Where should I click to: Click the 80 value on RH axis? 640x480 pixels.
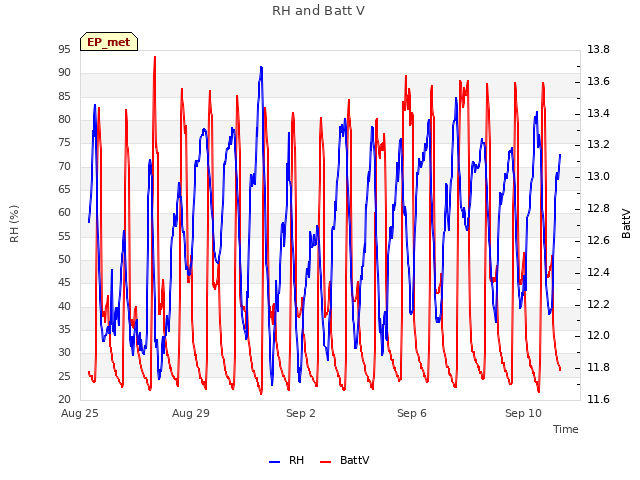click(64, 120)
